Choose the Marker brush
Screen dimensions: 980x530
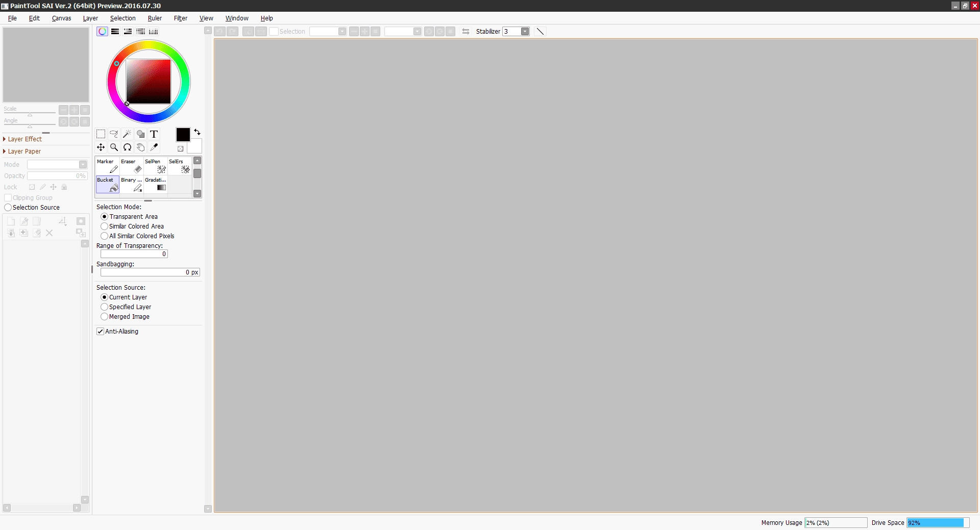click(x=108, y=166)
